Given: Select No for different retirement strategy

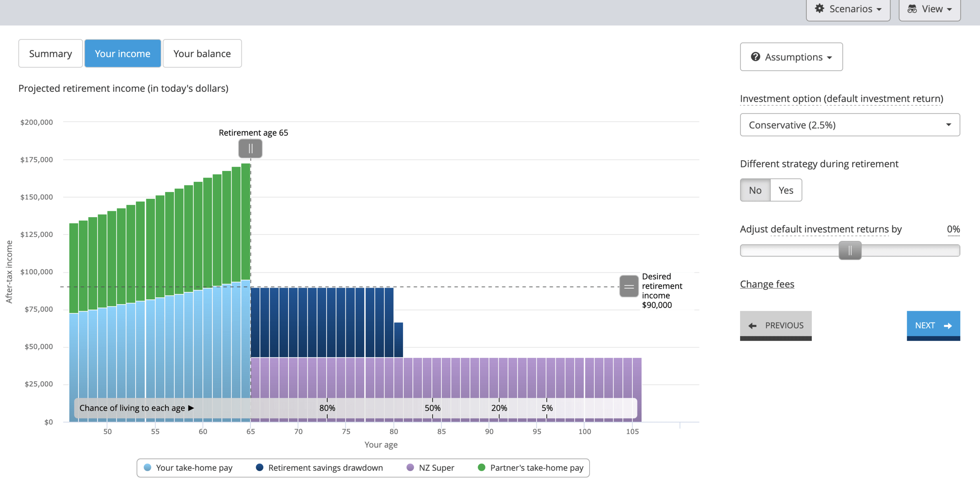Looking at the screenshot, I should pos(755,190).
